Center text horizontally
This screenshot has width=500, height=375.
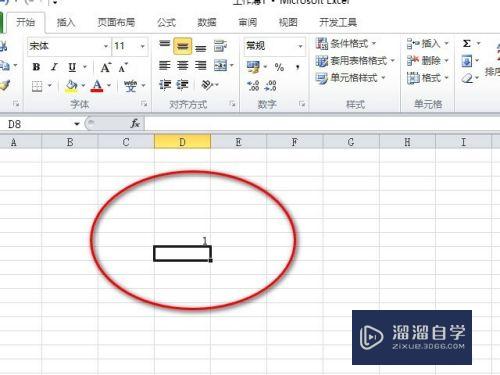[183, 65]
